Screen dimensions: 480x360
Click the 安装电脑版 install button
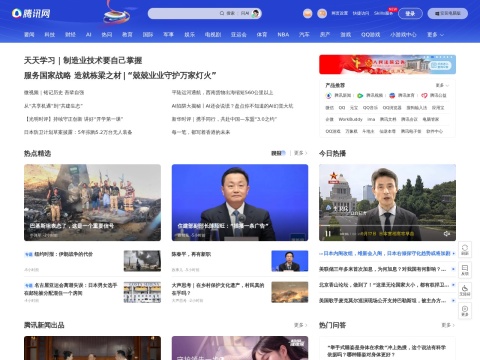448,13
